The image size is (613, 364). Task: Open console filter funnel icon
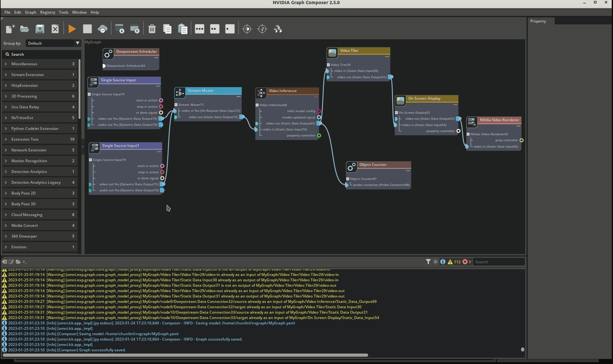428,262
